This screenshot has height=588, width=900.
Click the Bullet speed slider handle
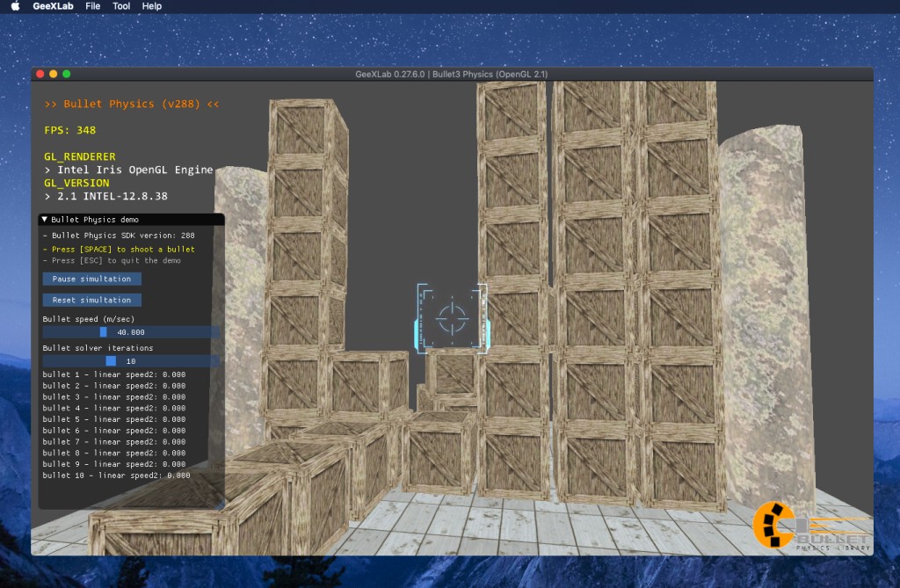tap(104, 332)
